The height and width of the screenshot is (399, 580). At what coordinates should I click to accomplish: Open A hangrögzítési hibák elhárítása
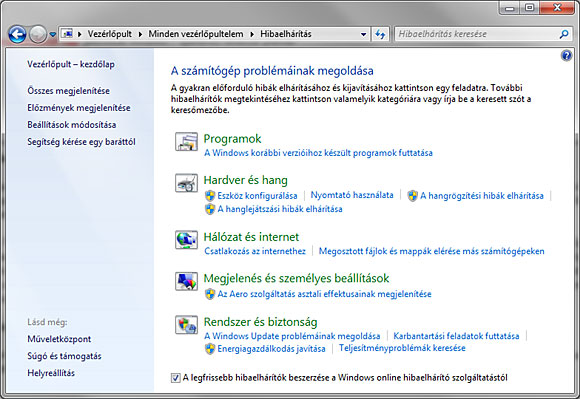(482, 196)
